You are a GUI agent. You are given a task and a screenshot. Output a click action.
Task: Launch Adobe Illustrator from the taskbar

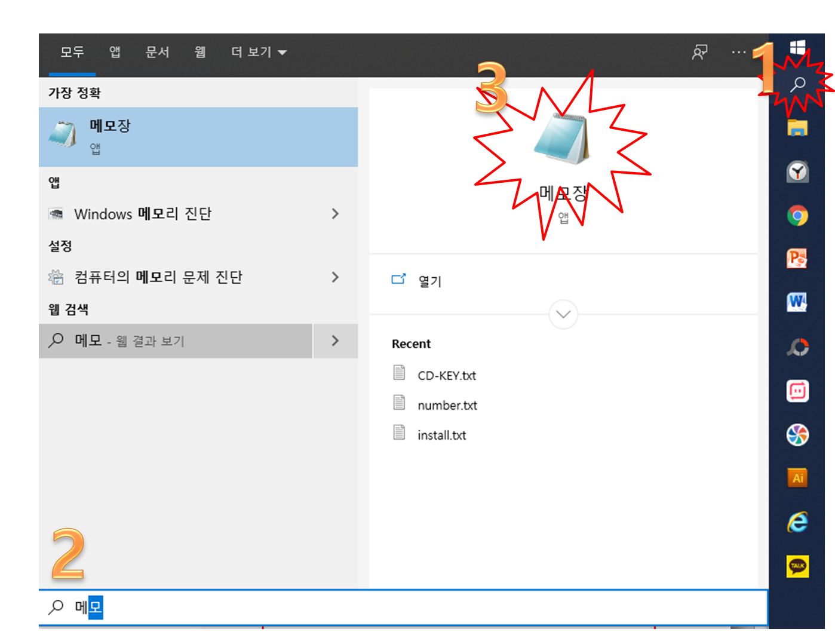click(797, 479)
